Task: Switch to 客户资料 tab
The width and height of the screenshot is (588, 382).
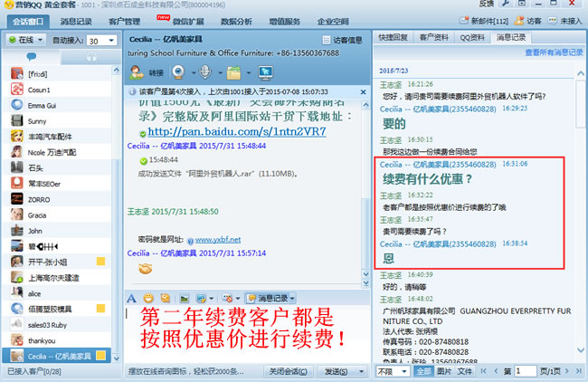Action: [x=433, y=37]
